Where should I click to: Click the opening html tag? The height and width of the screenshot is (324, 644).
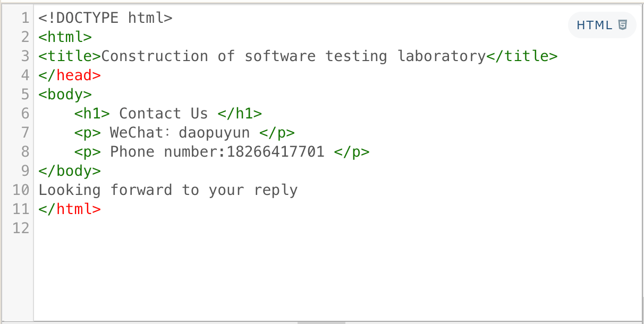pyautogui.click(x=65, y=37)
